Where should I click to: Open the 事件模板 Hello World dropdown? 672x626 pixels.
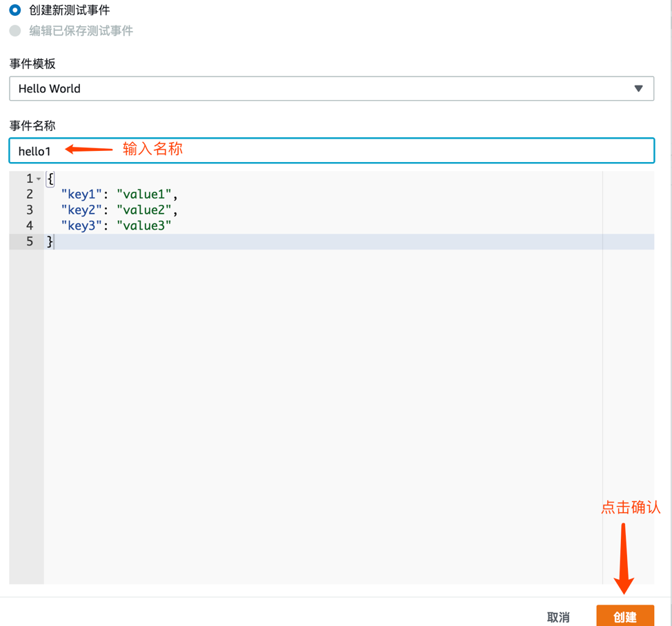331,89
